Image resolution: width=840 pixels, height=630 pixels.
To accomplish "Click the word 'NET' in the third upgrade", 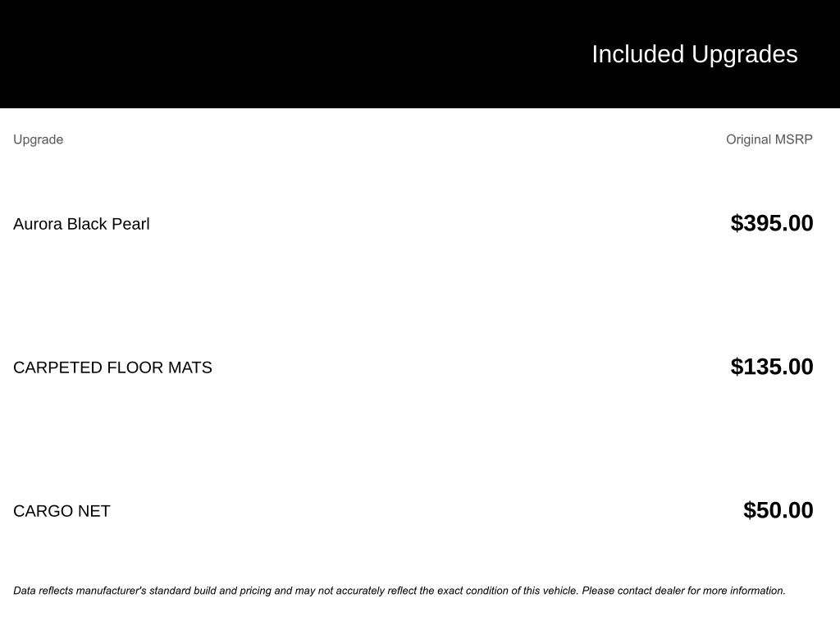I will point(94,511).
